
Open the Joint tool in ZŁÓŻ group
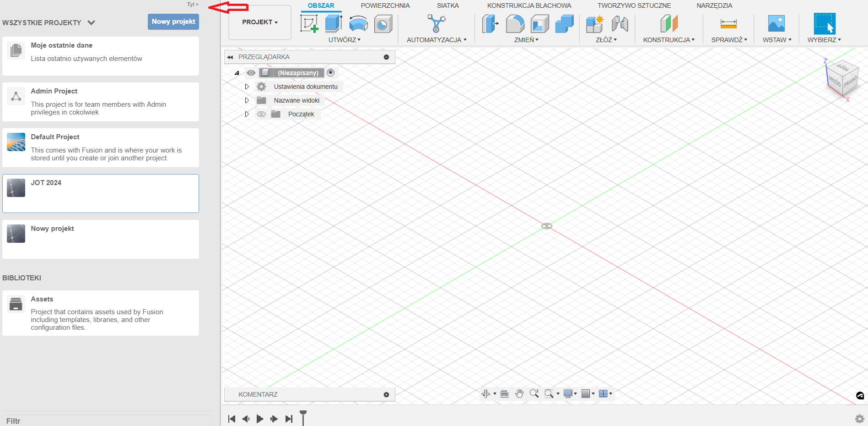point(620,23)
